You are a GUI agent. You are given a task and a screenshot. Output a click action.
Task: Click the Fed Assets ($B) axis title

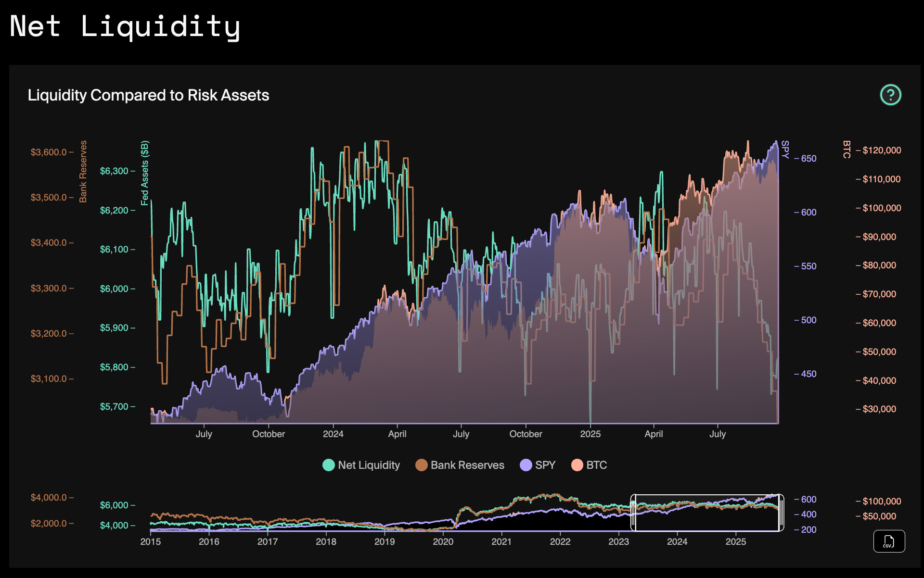tap(145, 173)
